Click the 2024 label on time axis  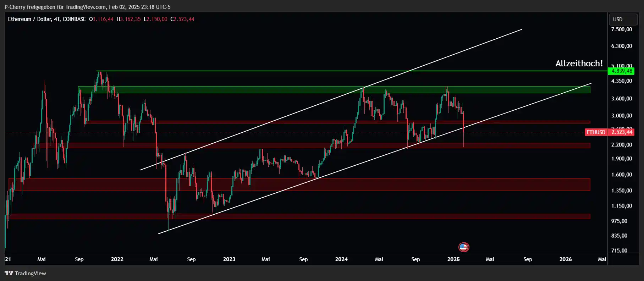341,259
